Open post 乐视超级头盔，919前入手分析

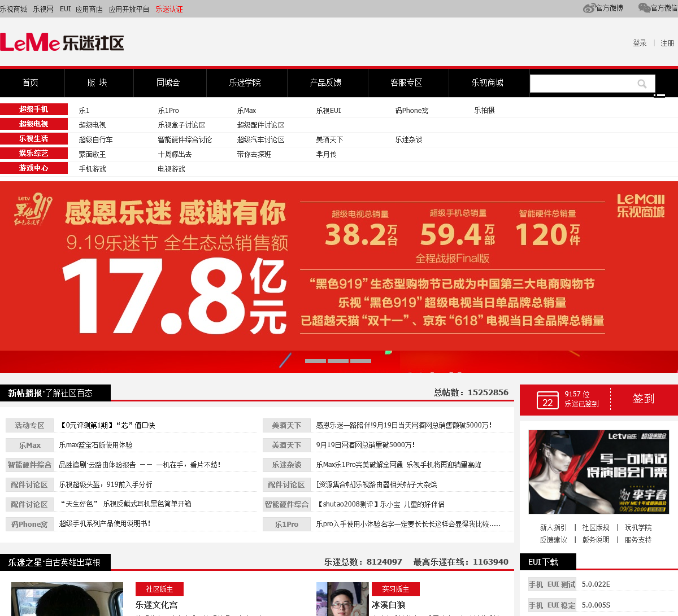(x=106, y=485)
